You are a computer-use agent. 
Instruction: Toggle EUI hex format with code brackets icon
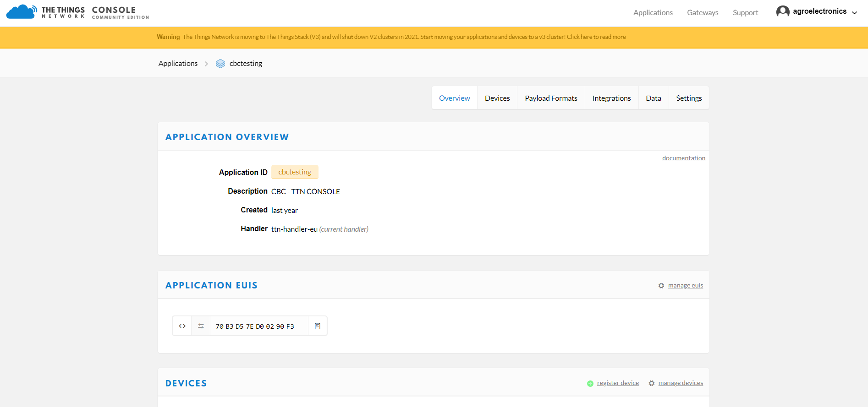click(182, 326)
